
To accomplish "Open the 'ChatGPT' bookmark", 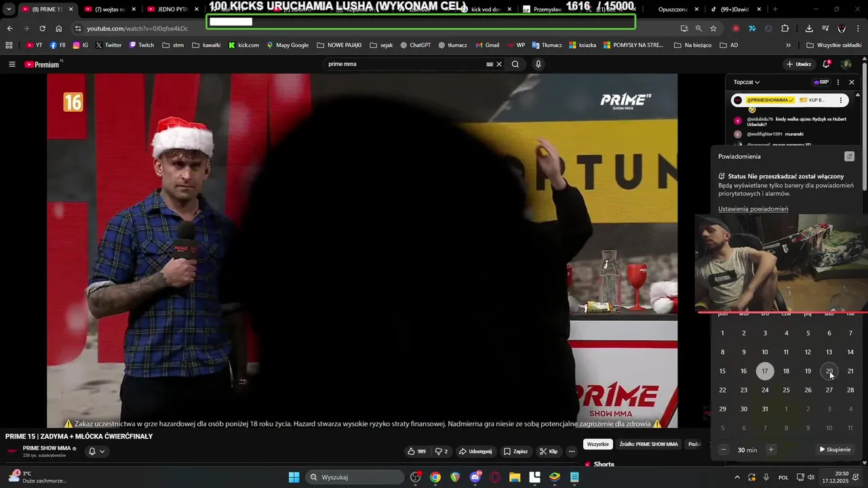I will click(415, 45).
